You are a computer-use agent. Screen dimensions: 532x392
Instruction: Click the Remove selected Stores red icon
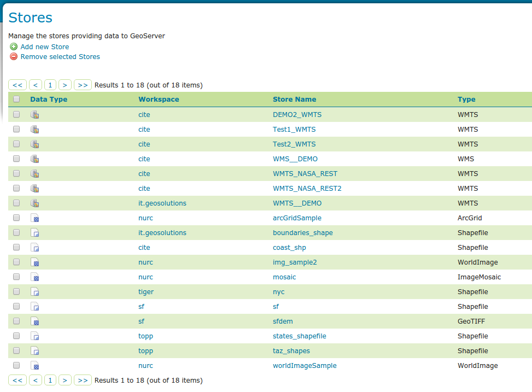pos(14,56)
